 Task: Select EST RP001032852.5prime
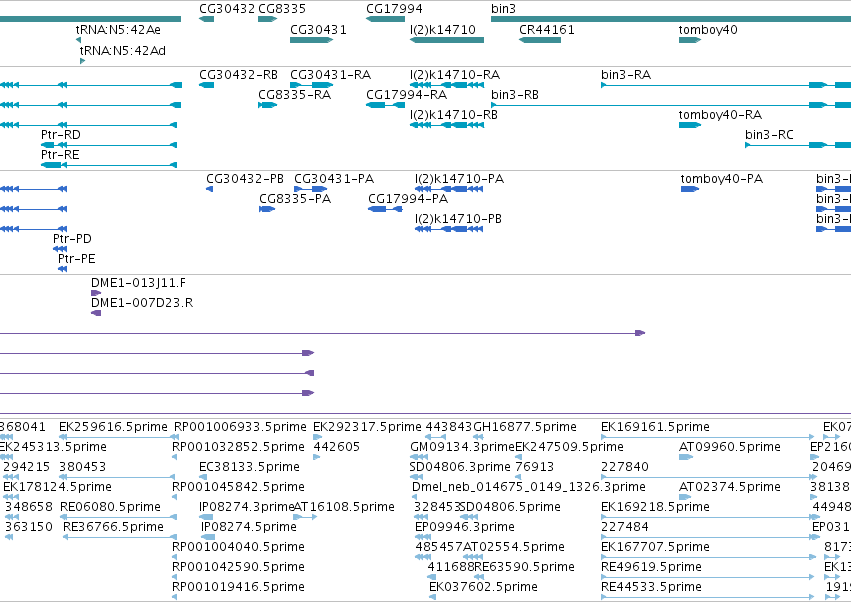click(175, 457)
